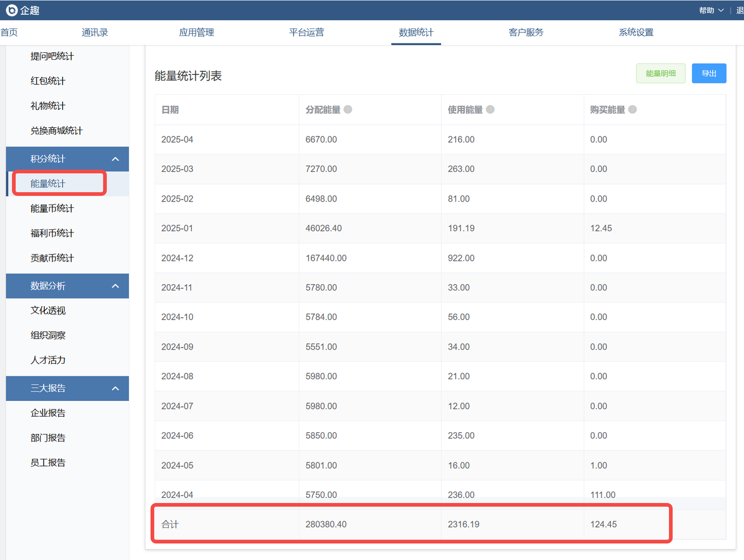Click the 2024-12 row in table

(439, 258)
